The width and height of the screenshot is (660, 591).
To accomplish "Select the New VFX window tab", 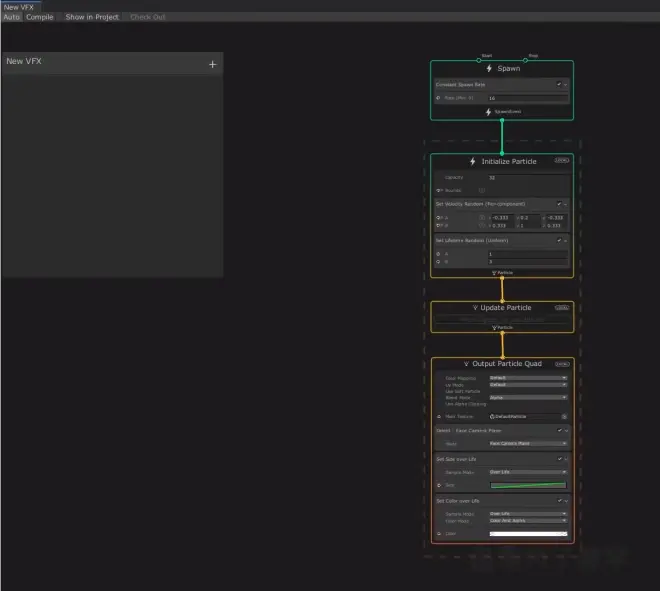I will (x=19, y=7).
